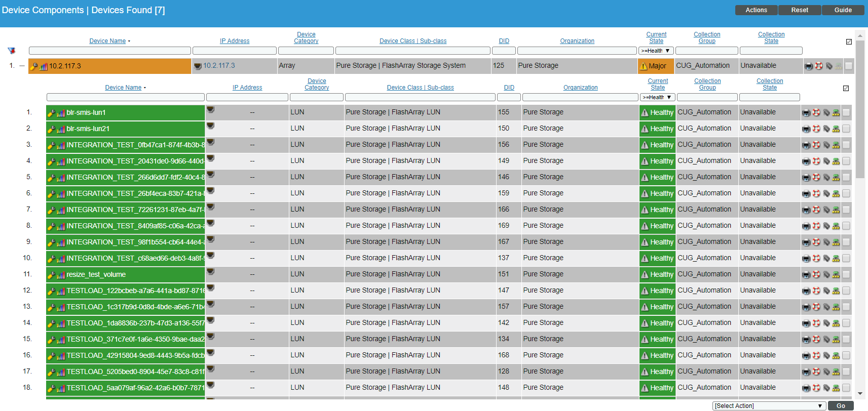Image resolution: width=868 pixels, height=411 pixels.
Task: Click lifebuoy ticket icon for blr-smis-lun21
Action: [816, 129]
